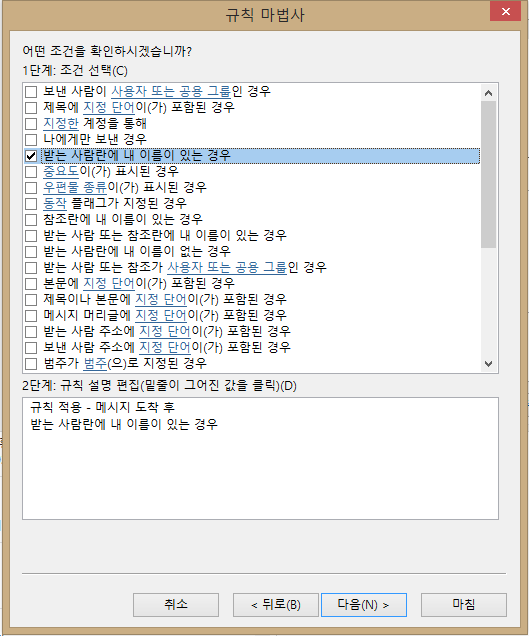Check '우편물 종류이(가) 표시된 경우' checkbox
529x636 pixels.
point(31,188)
